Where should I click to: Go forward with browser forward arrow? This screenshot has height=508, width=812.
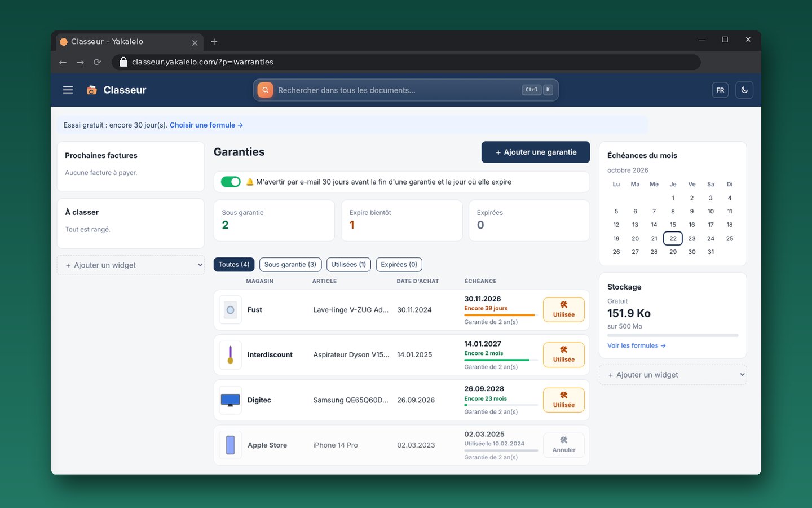click(80, 62)
